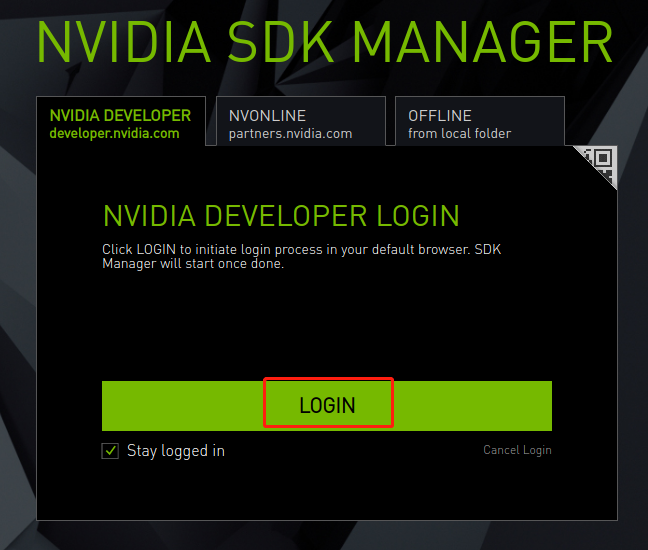
Task: Click the NVIDIA DEVELOPER LOGIN heading
Action: coord(281,215)
